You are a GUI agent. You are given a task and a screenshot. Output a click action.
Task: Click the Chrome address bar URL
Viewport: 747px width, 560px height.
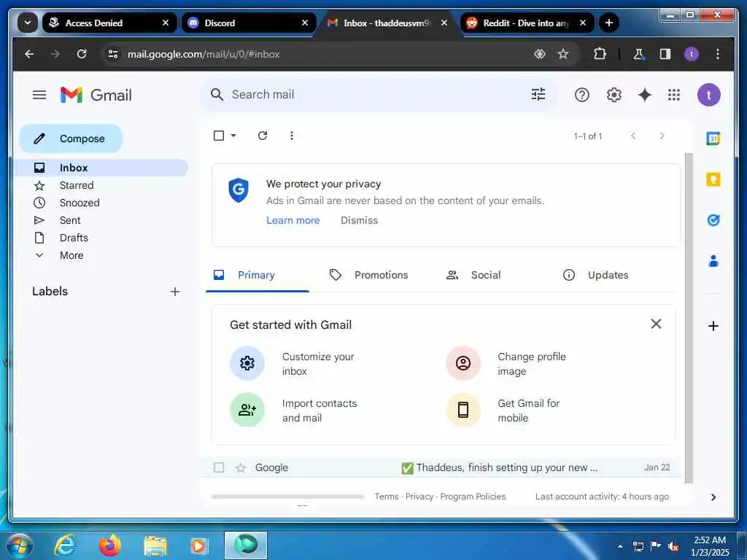(x=204, y=54)
